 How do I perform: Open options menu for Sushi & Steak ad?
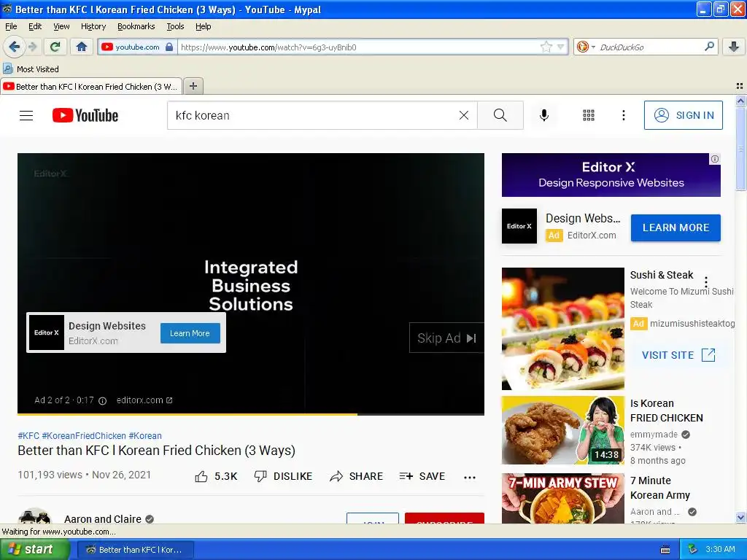point(706,281)
